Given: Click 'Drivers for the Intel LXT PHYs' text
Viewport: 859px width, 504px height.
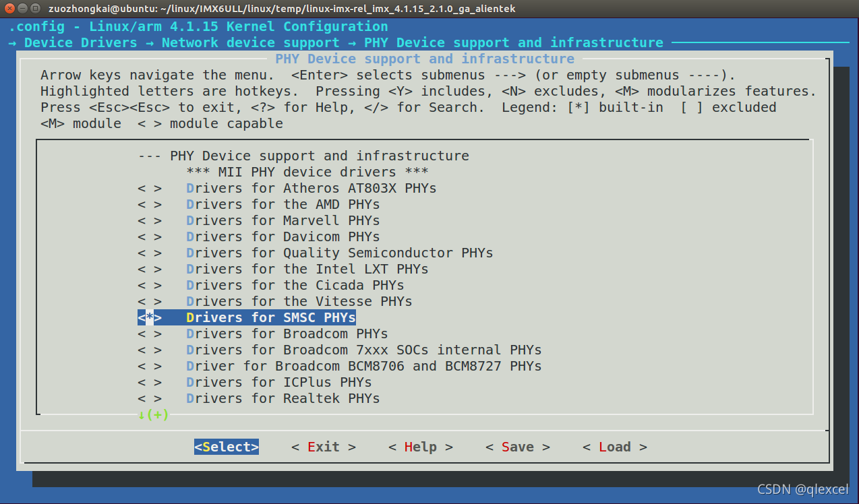Looking at the screenshot, I should (307, 269).
